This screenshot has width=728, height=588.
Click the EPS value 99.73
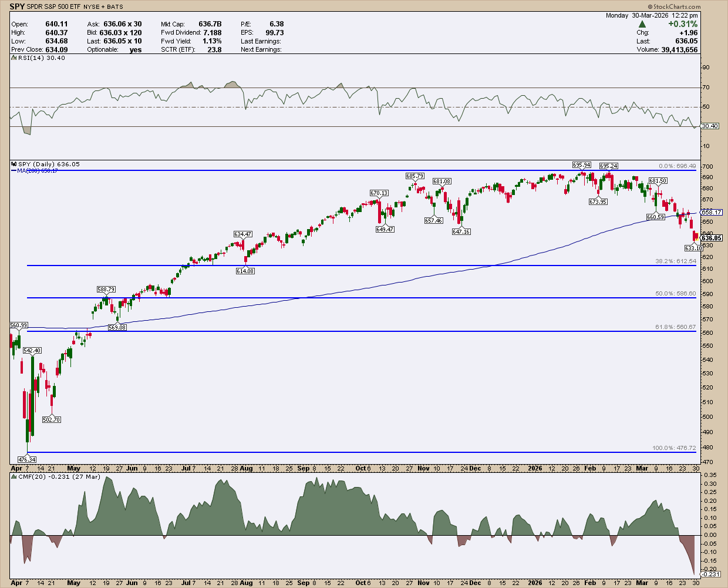275,33
